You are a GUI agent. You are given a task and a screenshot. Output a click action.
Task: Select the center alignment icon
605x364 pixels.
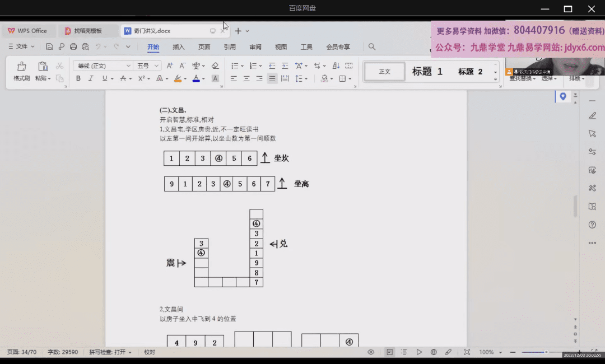[246, 79]
